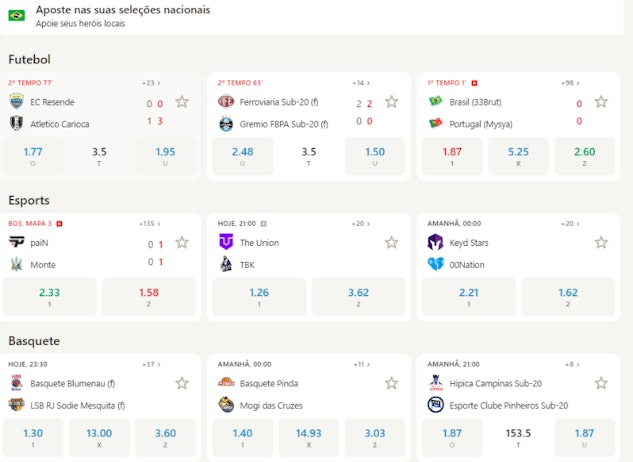Click the paiN team logo
The height and width of the screenshot is (462, 633).
coord(17,242)
